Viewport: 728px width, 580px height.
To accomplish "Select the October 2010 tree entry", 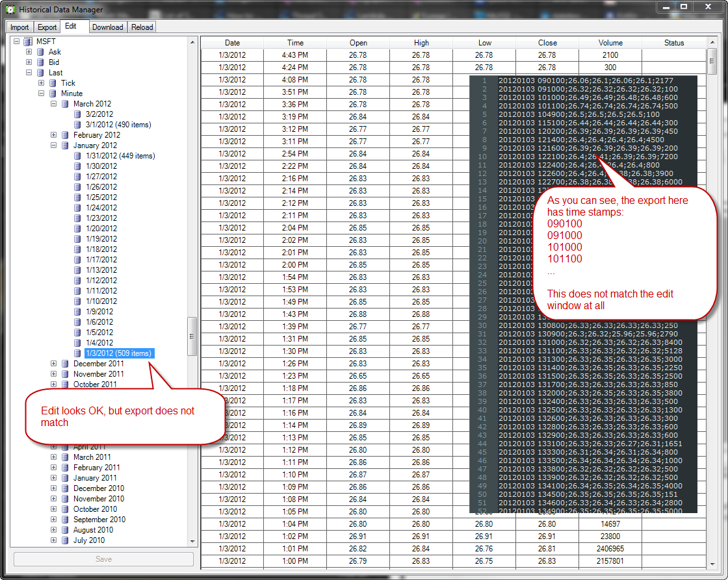I will pos(95,509).
